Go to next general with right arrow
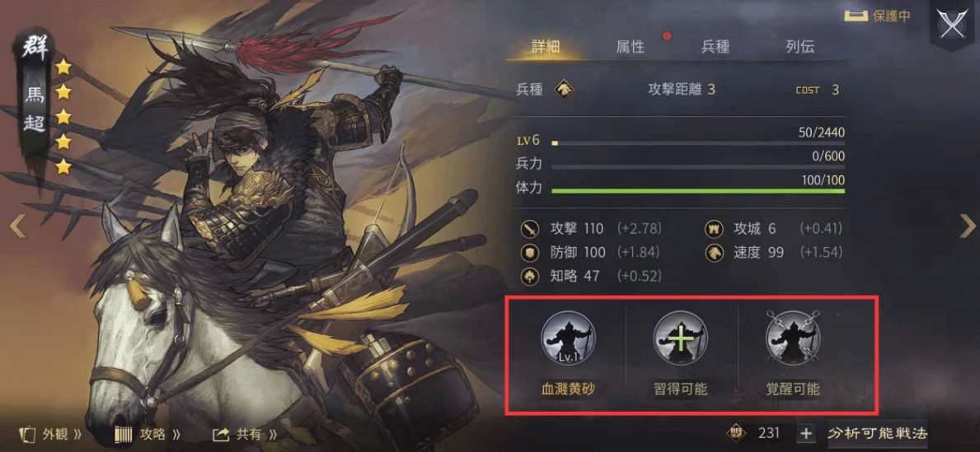Viewport: 980px width, 452px height. 967,226
